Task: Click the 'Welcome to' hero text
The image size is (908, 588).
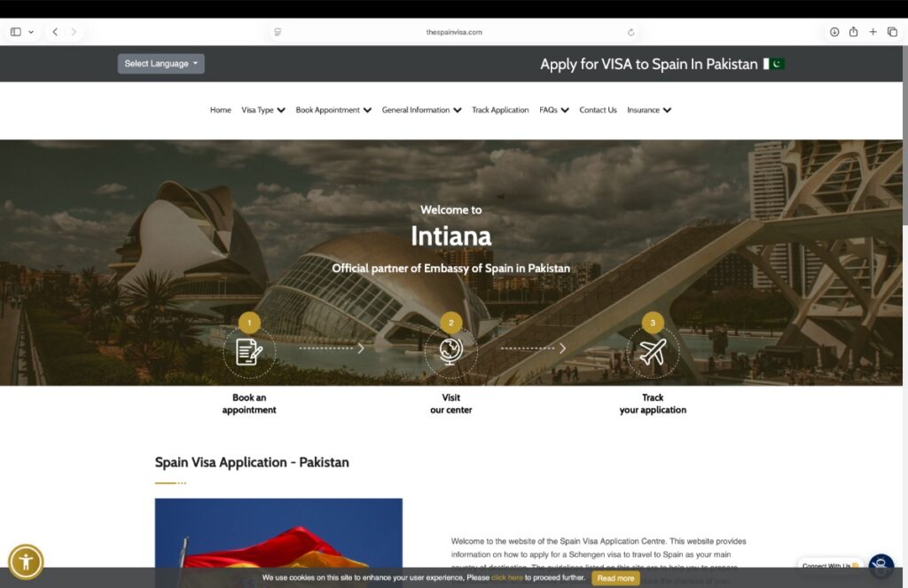Action: point(451,209)
